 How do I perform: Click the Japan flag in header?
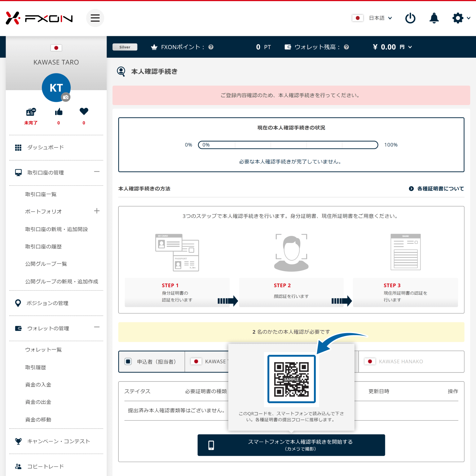(358, 18)
